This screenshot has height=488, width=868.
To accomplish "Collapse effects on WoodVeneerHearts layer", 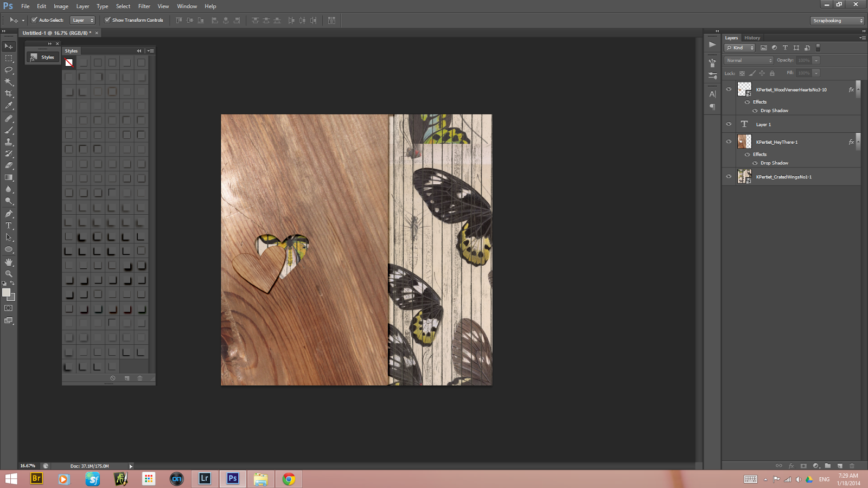I will pyautogui.click(x=858, y=89).
